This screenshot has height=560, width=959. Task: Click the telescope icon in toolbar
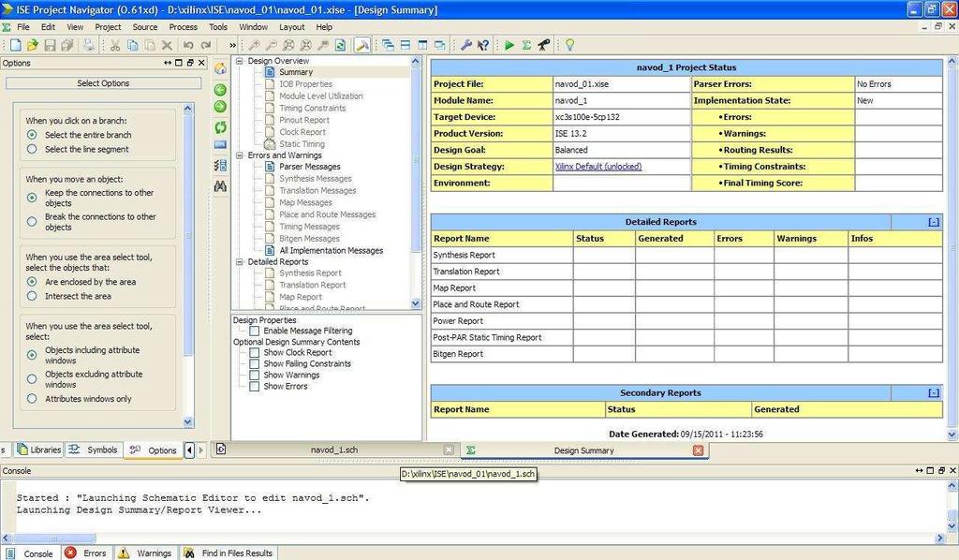point(544,45)
